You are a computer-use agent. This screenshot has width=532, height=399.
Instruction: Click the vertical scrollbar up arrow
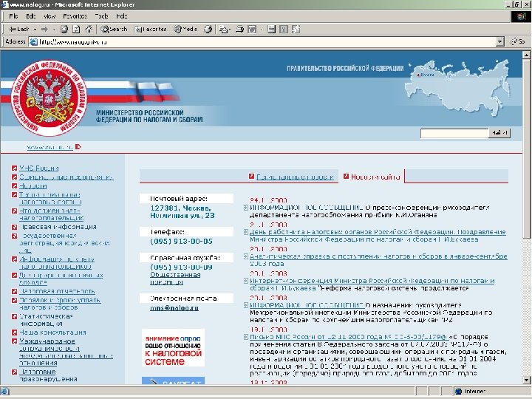tap(526, 55)
